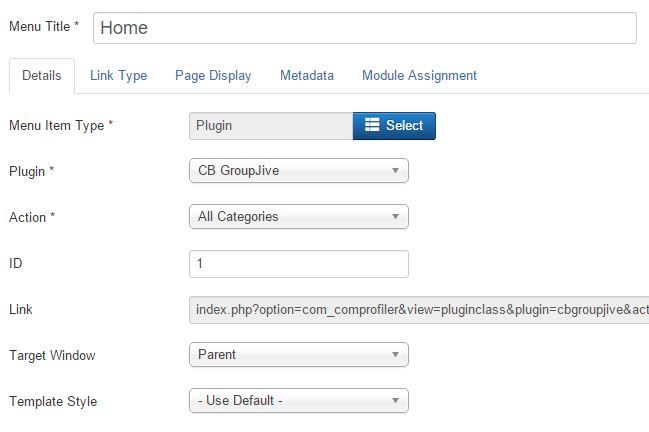Open the Page Display tab
The height and width of the screenshot is (432, 649).
[x=213, y=76]
